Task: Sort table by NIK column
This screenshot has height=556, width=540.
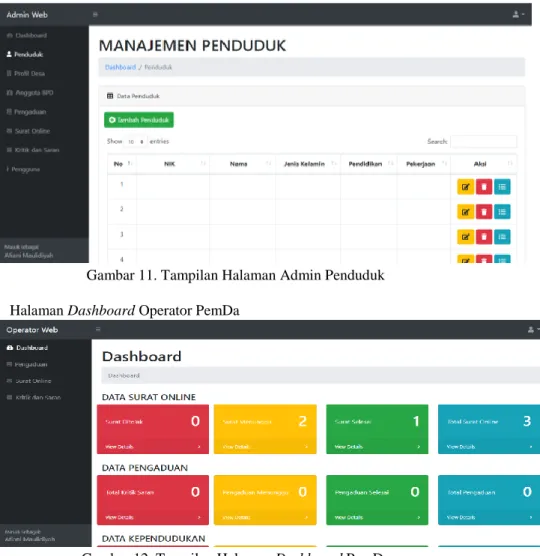Action: [173, 164]
